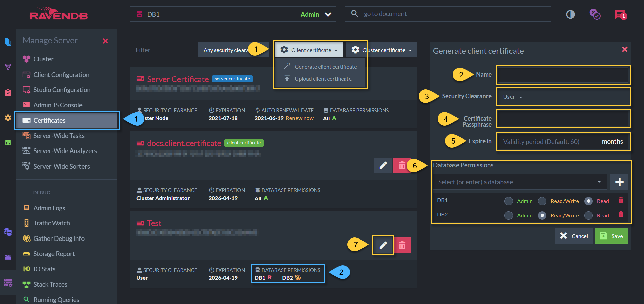Focus the certificate Name field
644x304 pixels.
(563, 75)
